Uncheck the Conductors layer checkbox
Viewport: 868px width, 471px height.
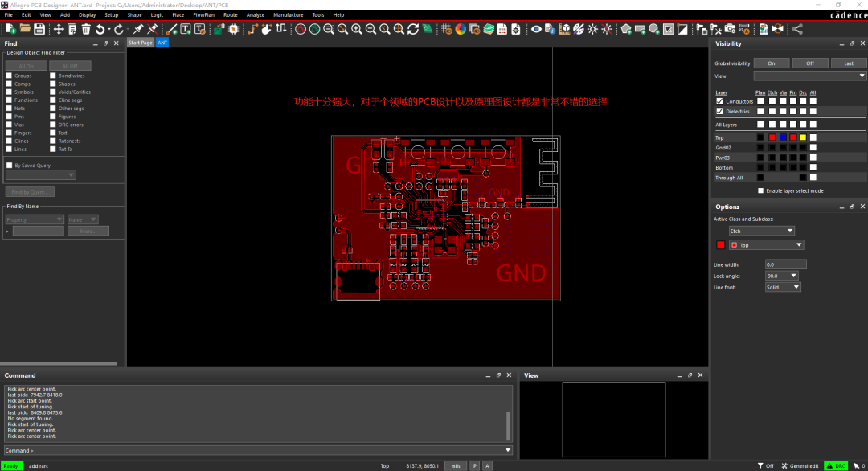719,101
